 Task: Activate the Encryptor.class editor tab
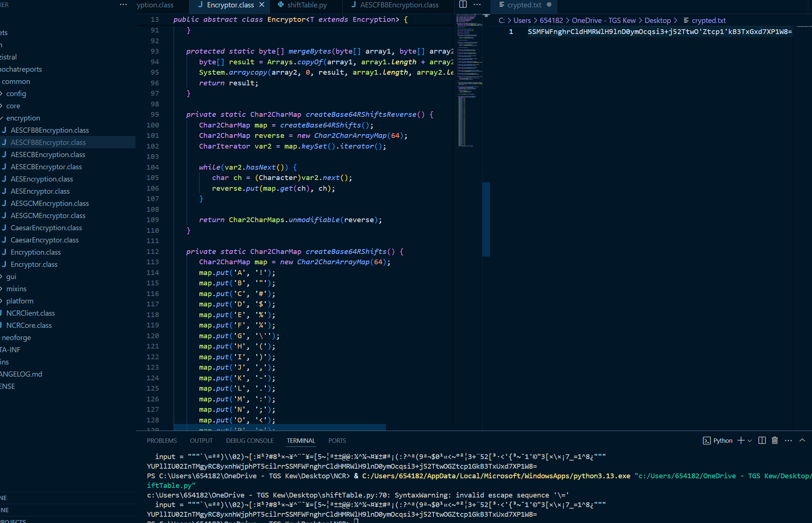230,5
